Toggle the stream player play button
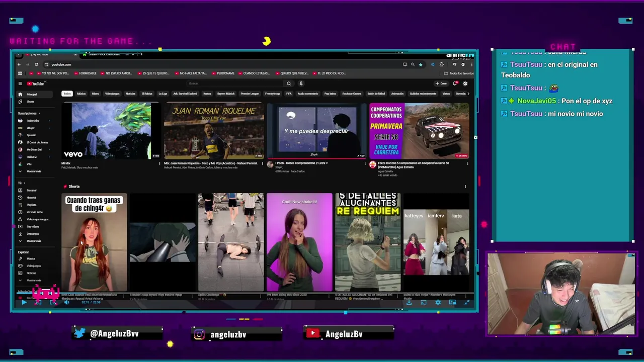The height and width of the screenshot is (362, 644). tap(24, 302)
